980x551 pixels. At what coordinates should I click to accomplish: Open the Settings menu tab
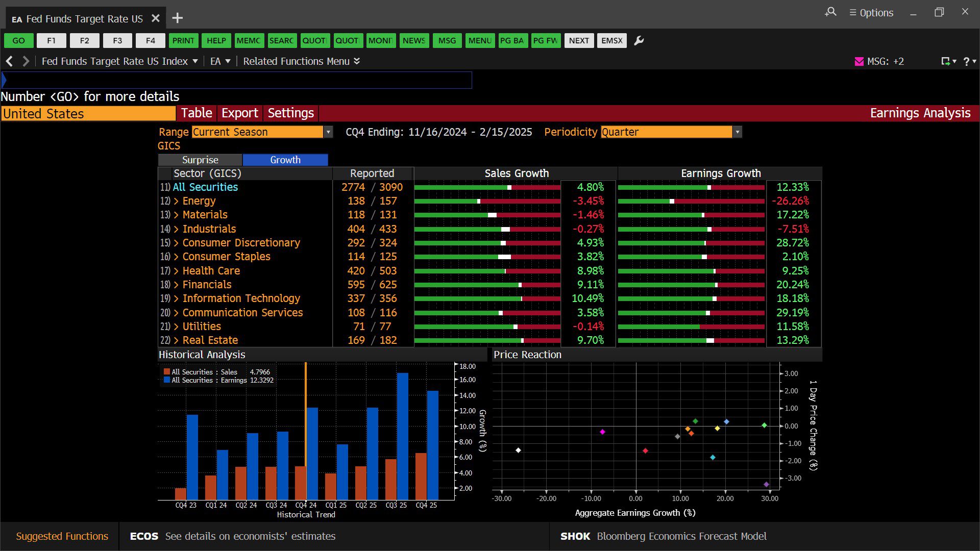tap(290, 113)
